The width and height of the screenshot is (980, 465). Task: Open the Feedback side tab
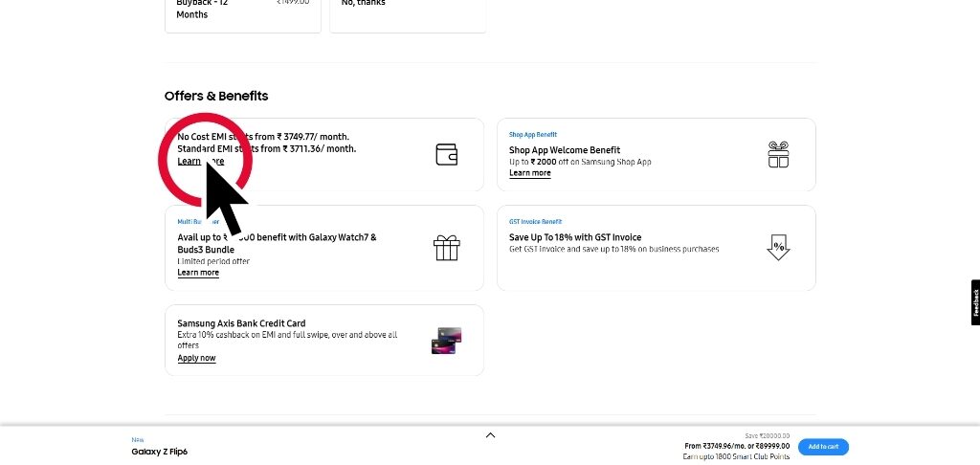(975, 302)
